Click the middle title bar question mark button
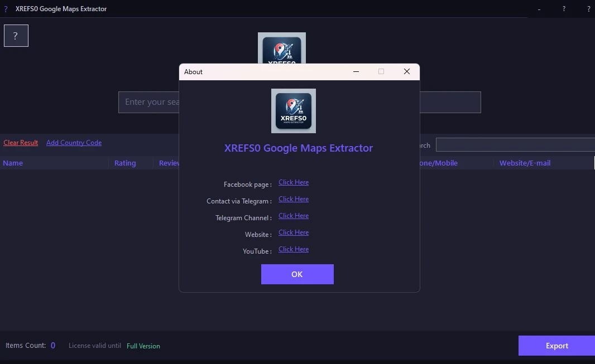Screen dimensions: 595x364 pos(564,9)
